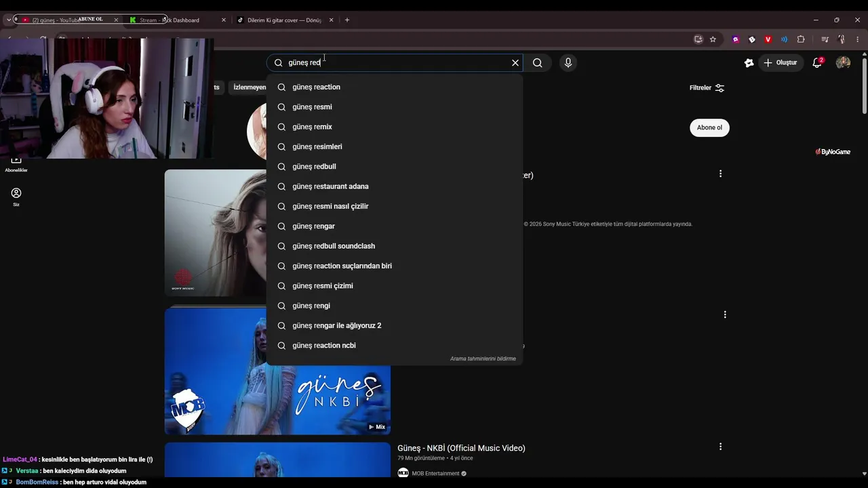Bookmark this page with the star icon

pos(713,39)
